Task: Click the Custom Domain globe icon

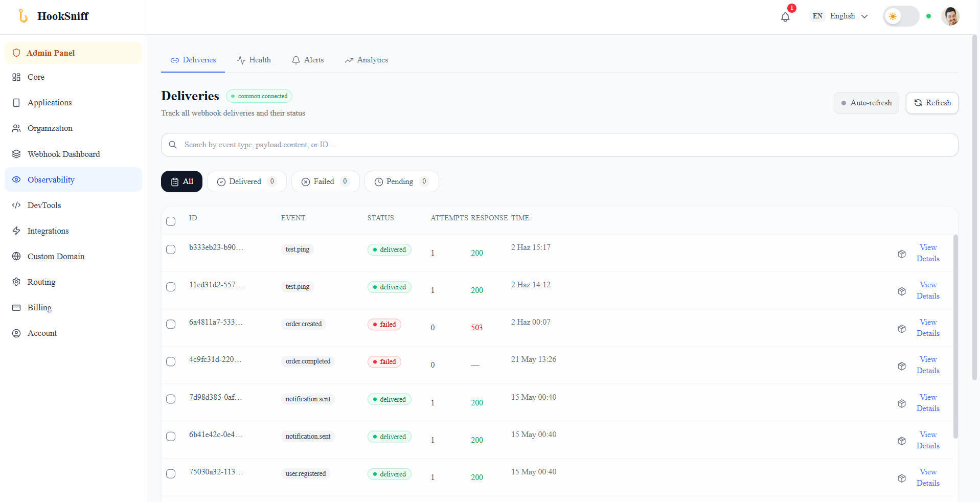Action: (x=16, y=256)
